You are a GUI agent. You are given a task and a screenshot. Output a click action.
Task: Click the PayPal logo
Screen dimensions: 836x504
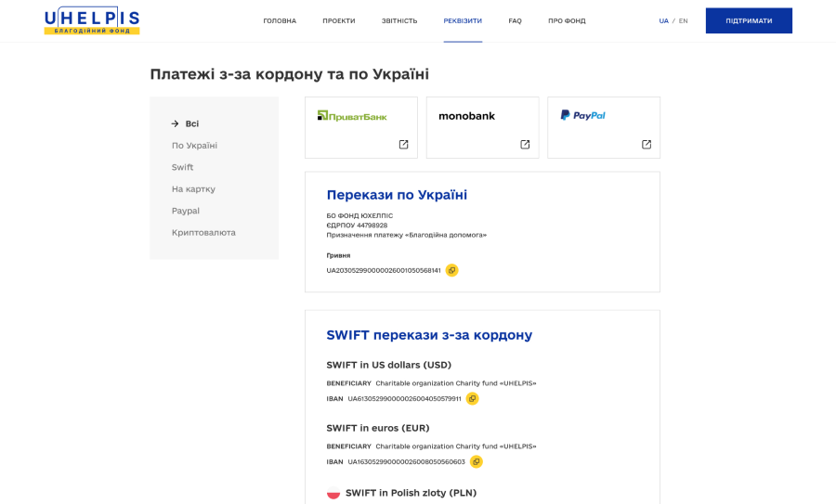(582, 115)
